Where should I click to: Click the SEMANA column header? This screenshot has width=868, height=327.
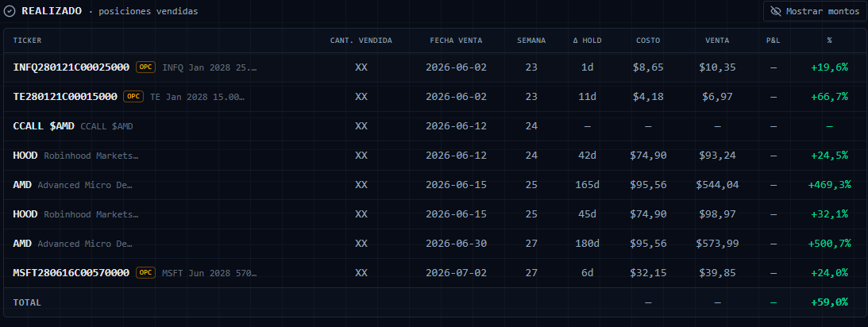(x=531, y=40)
